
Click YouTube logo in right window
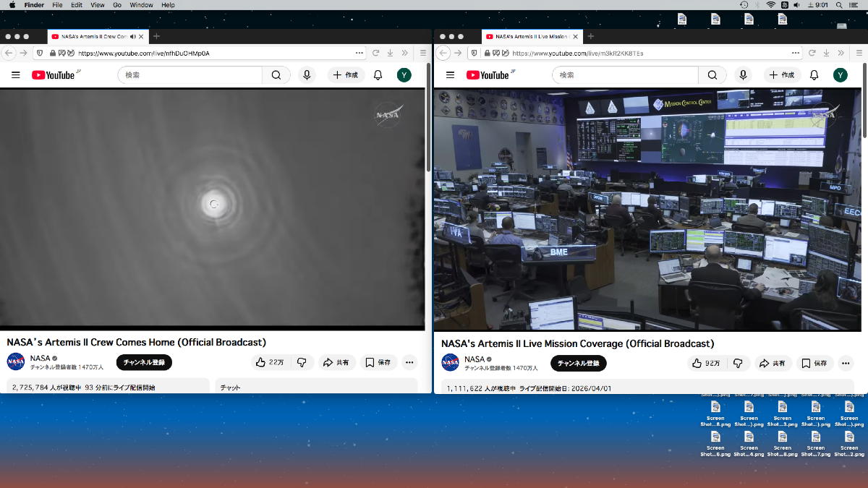point(489,75)
